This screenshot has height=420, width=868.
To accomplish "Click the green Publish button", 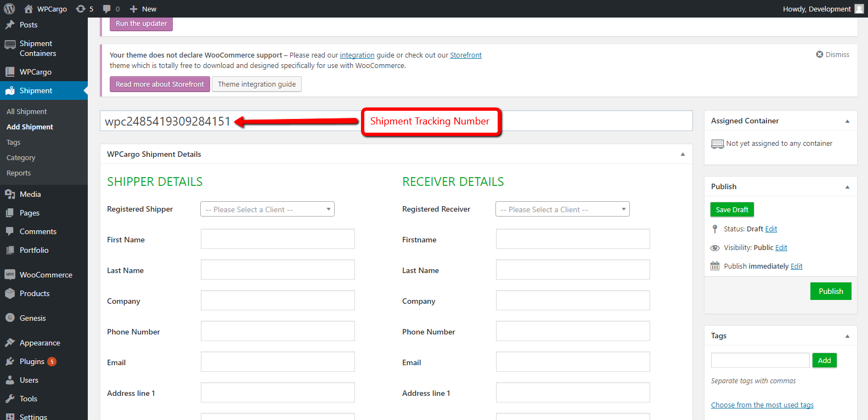I will 831,291.
